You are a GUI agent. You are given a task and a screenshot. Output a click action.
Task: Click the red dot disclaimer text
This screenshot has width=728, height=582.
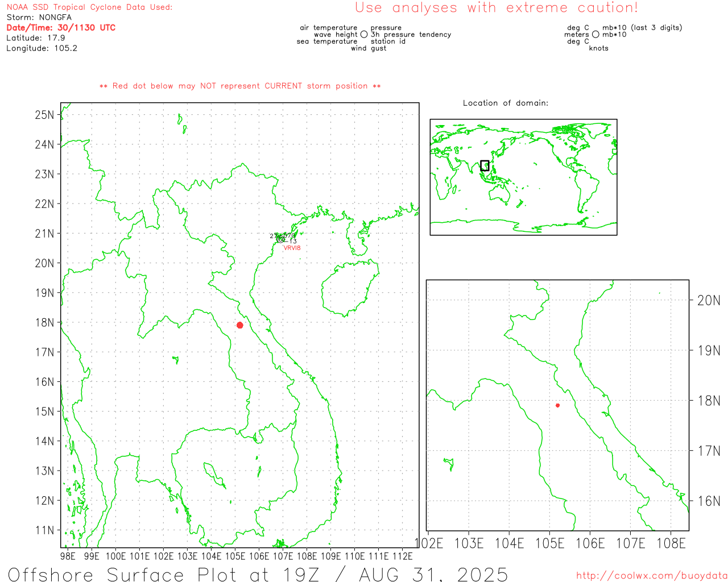tap(240, 86)
